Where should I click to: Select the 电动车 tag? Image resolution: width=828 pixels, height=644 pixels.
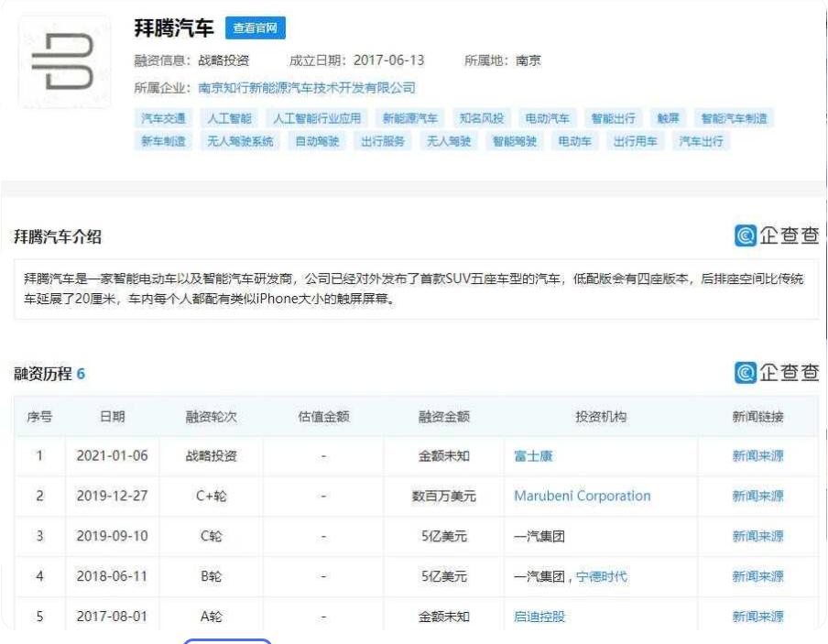tap(575, 141)
